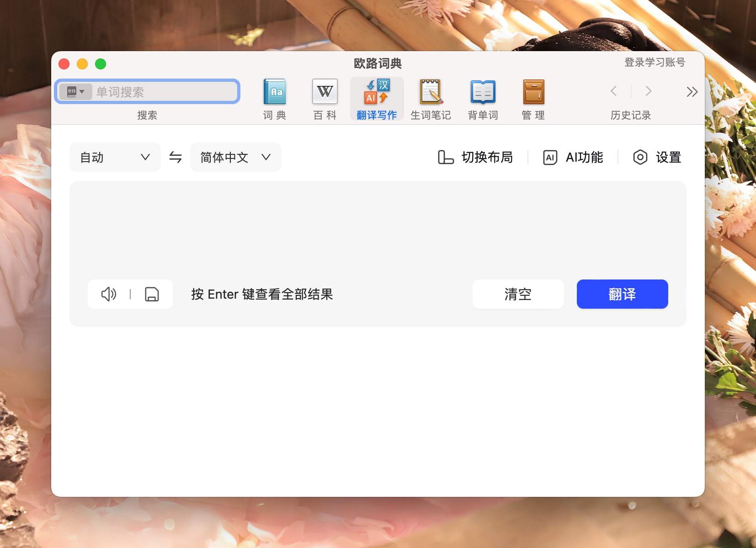This screenshot has width=756, height=548.
Task: Open 设置 translation settings
Action: coord(657,157)
